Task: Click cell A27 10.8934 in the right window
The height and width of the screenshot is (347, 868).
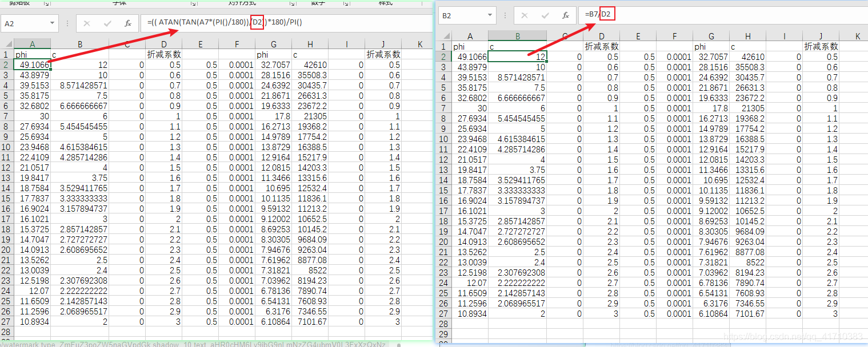Action: [470, 313]
